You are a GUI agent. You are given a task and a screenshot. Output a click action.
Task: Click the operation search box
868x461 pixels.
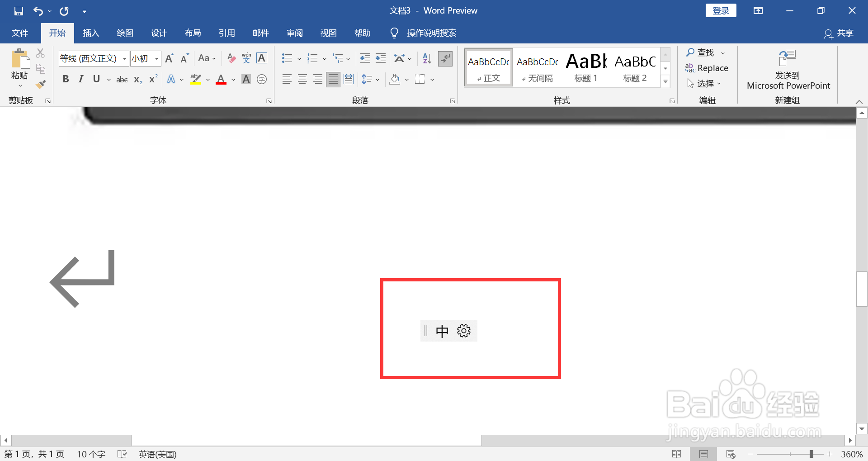423,33
